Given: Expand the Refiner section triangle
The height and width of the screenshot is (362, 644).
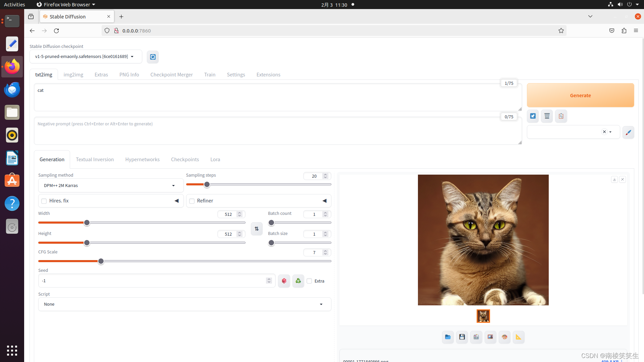Looking at the screenshot, I should [324, 201].
